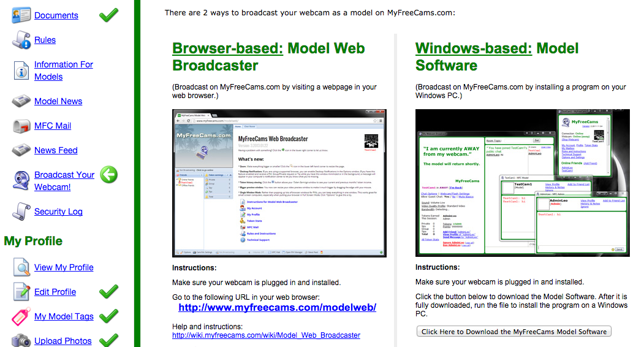Go to Information For Models

[64, 71]
